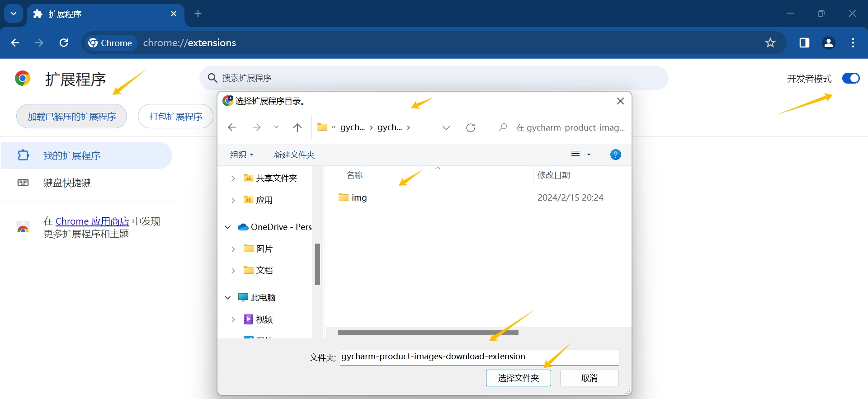Change the view layout icon

pyautogui.click(x=576, y=155)
